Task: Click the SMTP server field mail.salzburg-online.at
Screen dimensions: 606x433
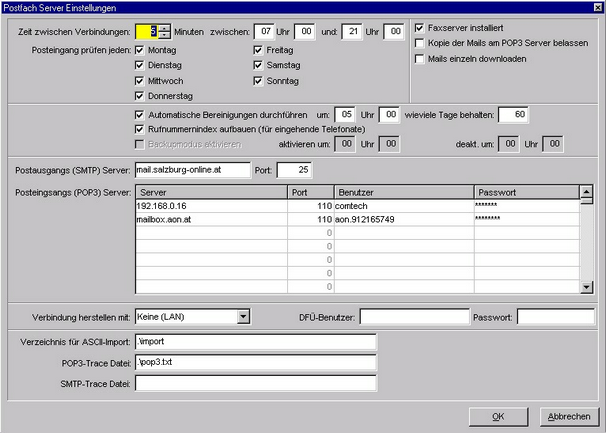Action: pyautogui.click(x=193, y=170)
